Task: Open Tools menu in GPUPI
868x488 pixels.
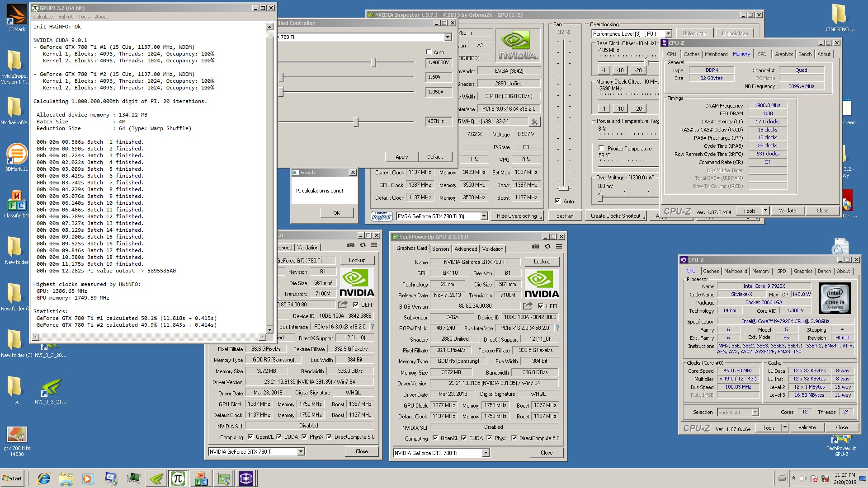Action: tap(84, 17)
